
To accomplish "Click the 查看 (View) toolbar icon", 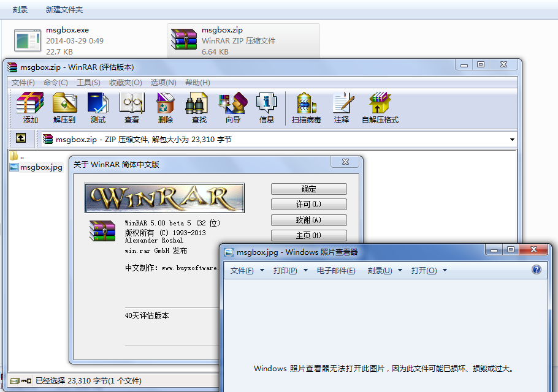I will click(132, 104).
